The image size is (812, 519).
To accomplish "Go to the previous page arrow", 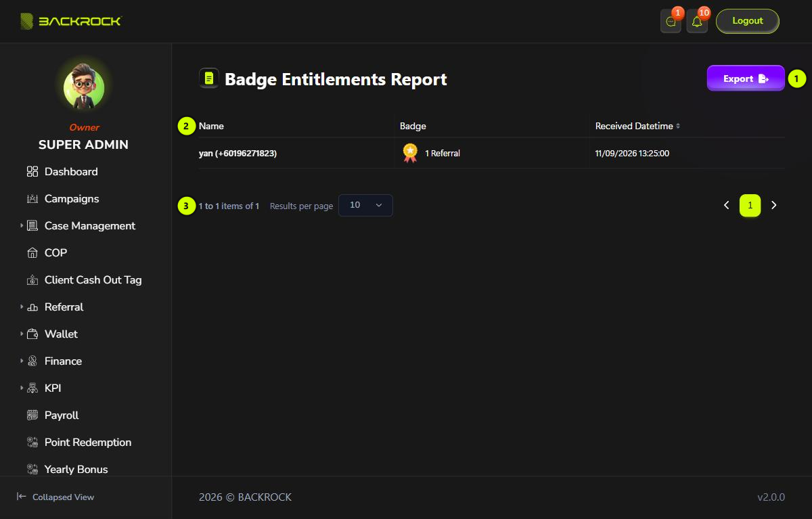I will (x=727, y=205).
